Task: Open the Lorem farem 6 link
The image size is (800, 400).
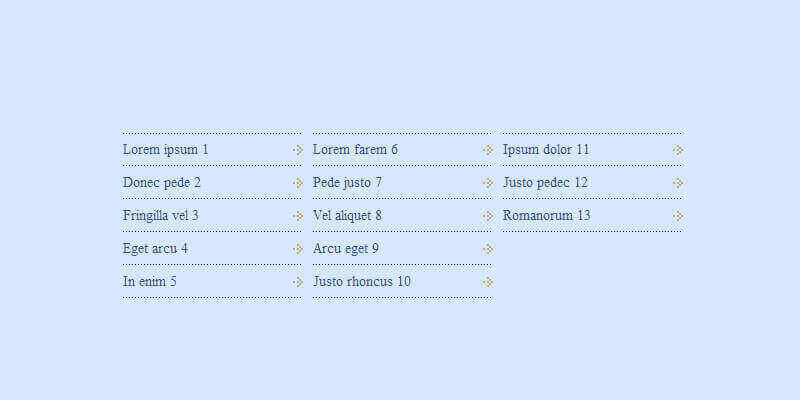Action: coord(355,150)
